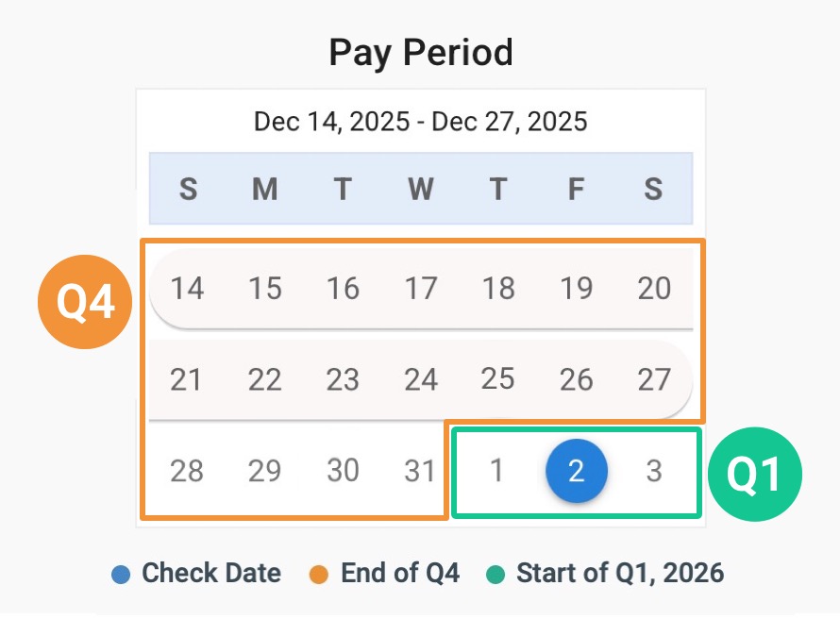Viewport: 840px width, 619px height.
Task: Click December 14 in the calendar
Action: pyautogui.click(x=187, y=288)
